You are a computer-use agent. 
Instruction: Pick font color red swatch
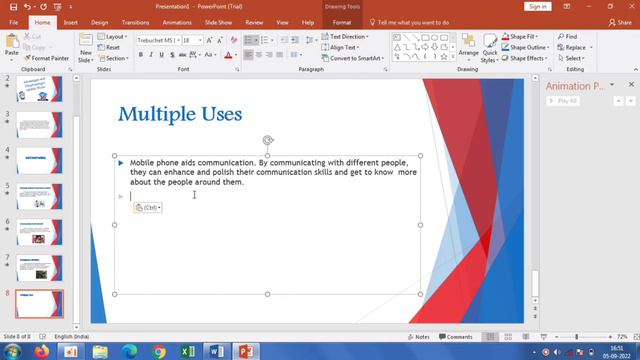click(228, 55)
